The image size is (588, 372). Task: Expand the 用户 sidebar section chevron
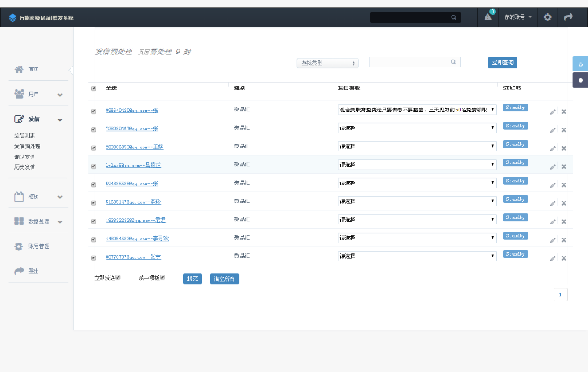tap(60, 95)
